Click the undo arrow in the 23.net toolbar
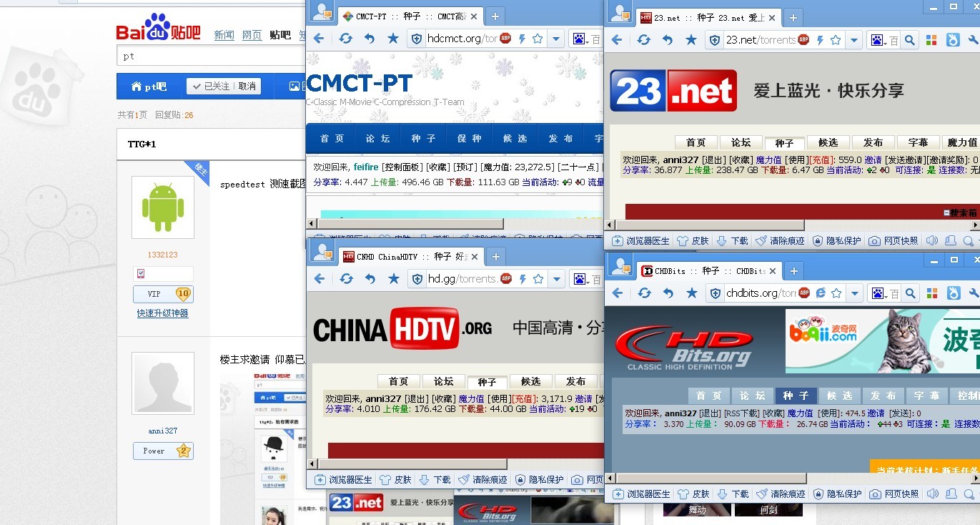The width and height of the screenshot is (980, 525). point(667,40)
